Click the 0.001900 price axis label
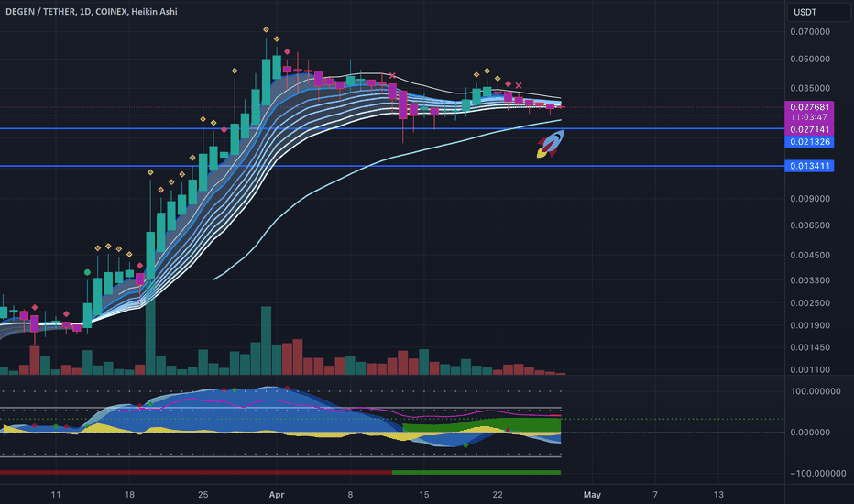Image resolution: width=854 pixels, height=504 pixels. (810, 325)
